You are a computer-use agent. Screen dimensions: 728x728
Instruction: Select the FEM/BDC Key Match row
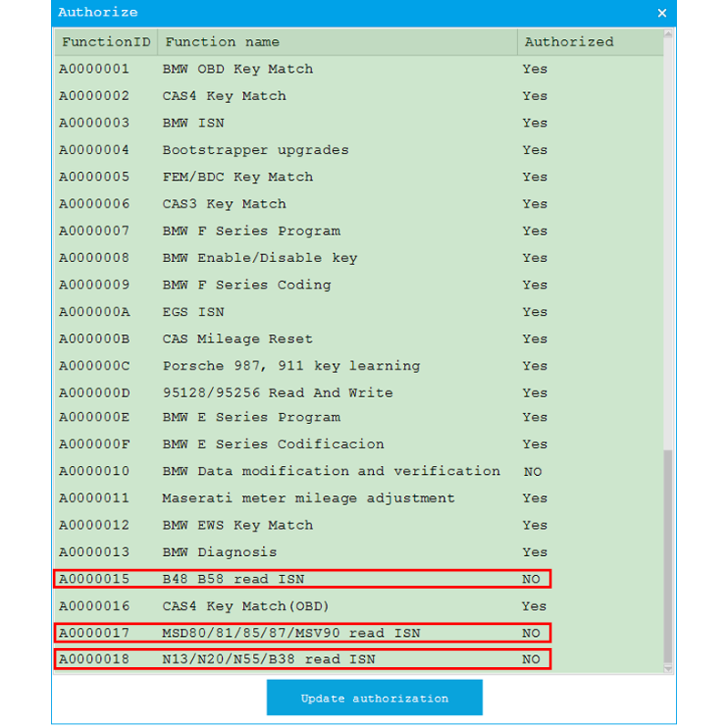tap(359, 177)
